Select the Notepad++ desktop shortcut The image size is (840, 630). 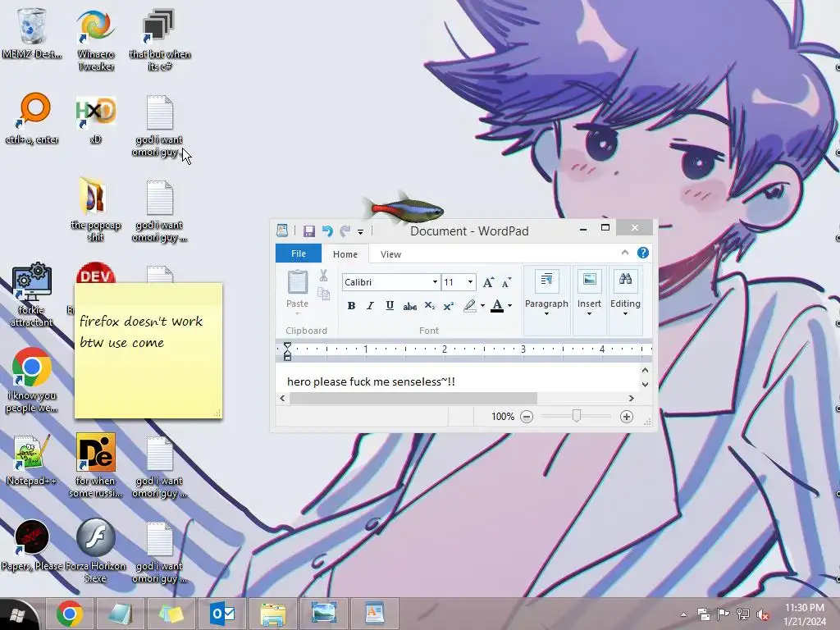pos(32,459)
